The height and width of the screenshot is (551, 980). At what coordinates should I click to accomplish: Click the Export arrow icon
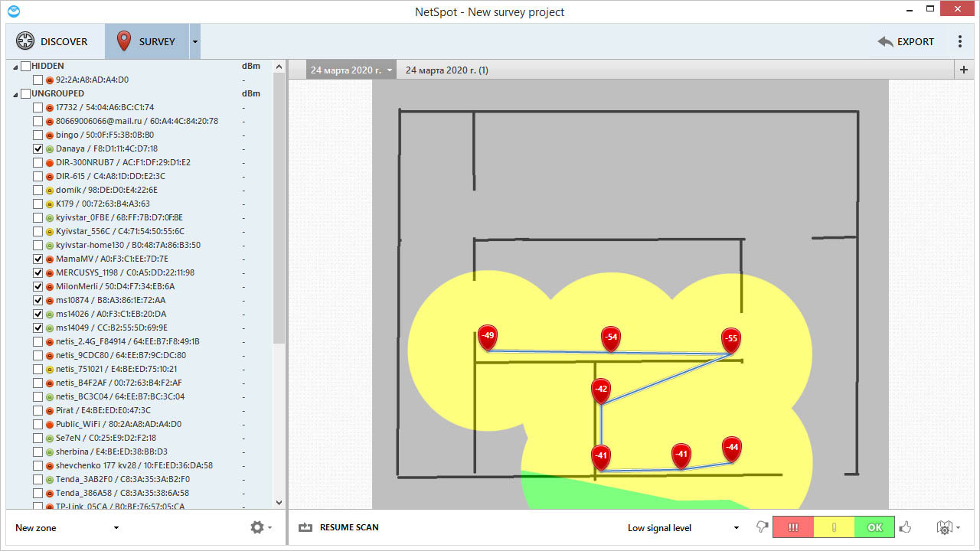[x=886, y=41]
